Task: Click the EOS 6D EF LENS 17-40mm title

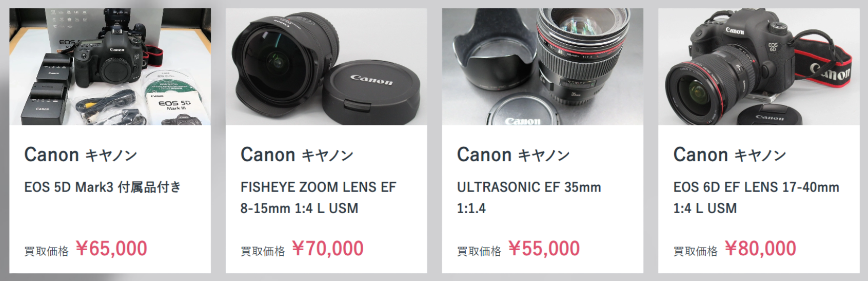Action: tap(756, 198)
